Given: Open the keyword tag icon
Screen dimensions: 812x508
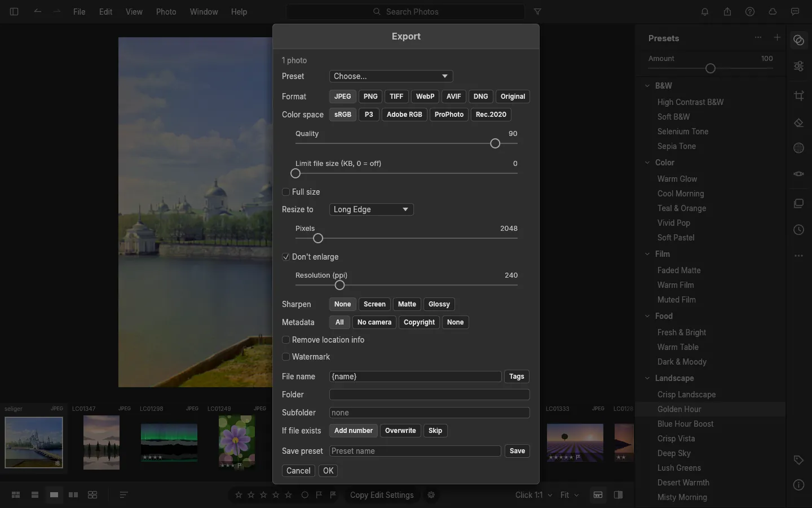Looking at the screenshot, I should pos(799,460).
